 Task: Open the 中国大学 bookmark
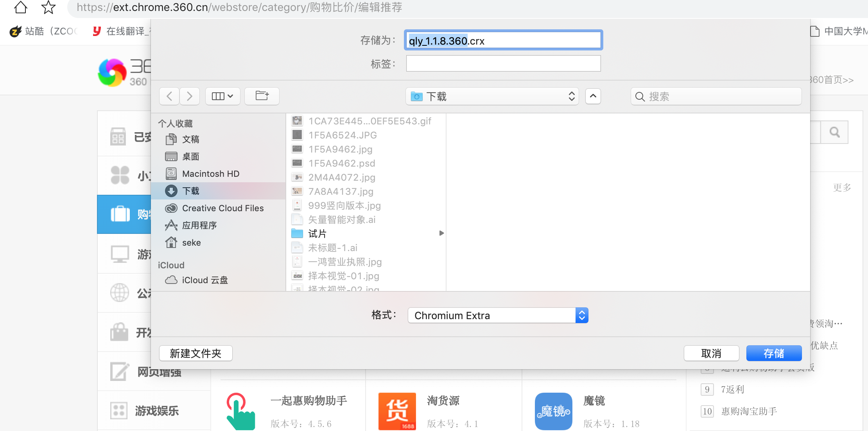839,31
